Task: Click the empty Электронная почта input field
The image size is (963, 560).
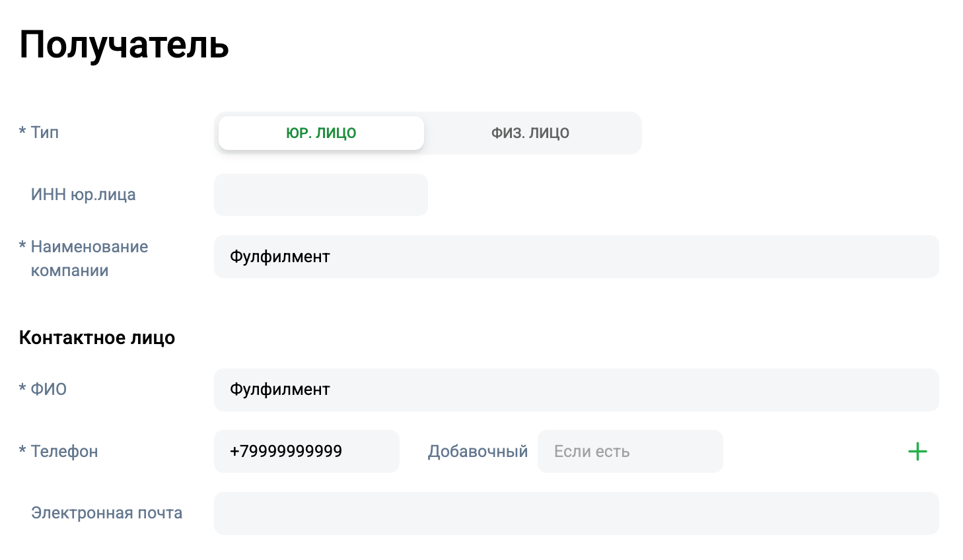Action: click(576, 513)
